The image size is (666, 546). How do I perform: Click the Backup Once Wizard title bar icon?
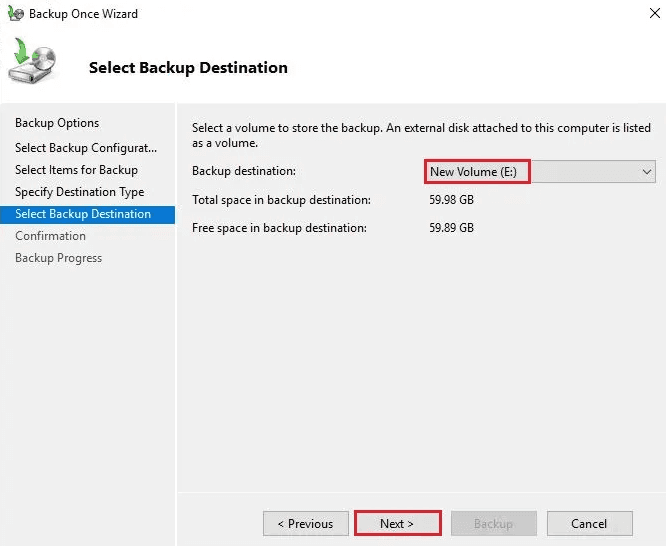(x=15, y=14)
